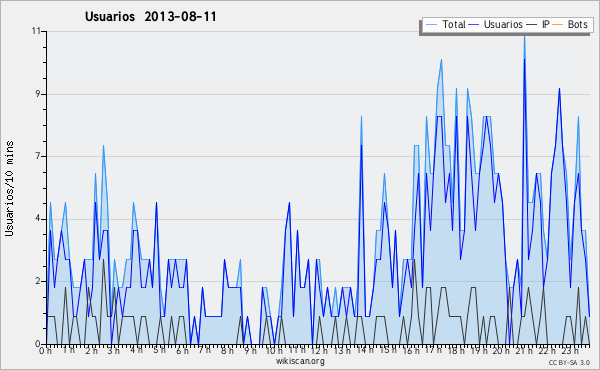Click the chart title 'Usuarios 2013-08-11'
600x370 pixels.
151,17
